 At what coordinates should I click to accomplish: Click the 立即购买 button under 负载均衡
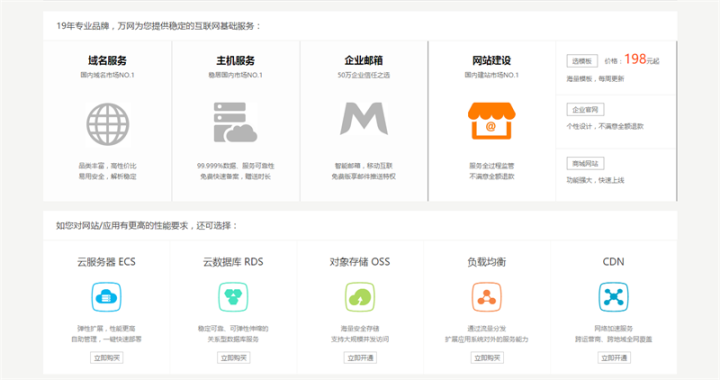pyautogui.click(x=487, y=358)
